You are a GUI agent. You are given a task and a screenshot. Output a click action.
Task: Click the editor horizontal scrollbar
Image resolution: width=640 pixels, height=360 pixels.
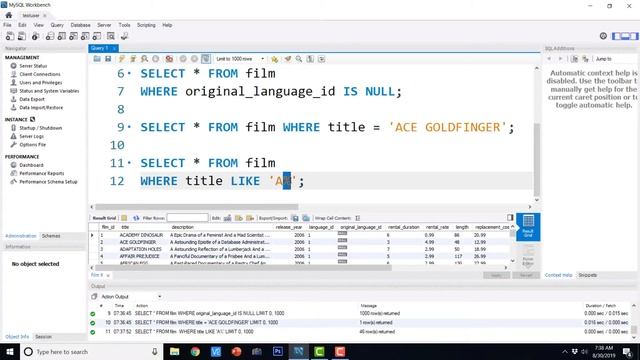click(x=197, y=207)
